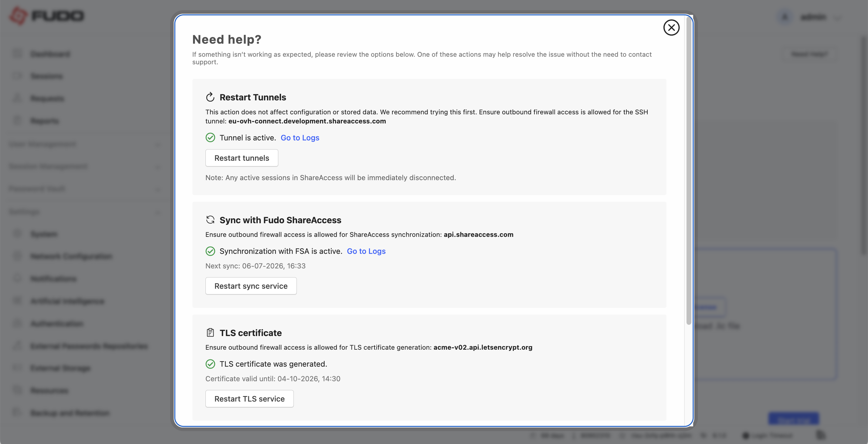Open Network Configuration in the background sidebar
This screenshot has width=868, height=444.
71,256
